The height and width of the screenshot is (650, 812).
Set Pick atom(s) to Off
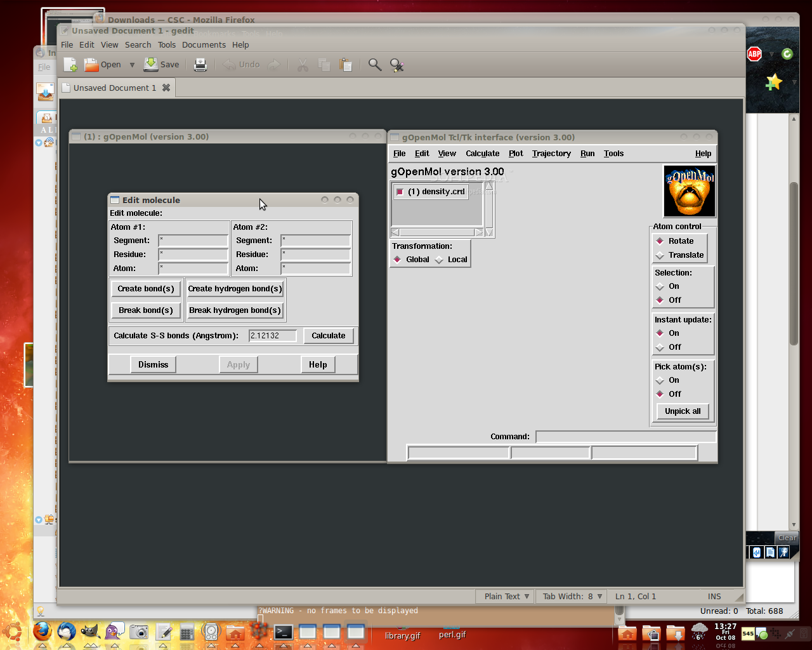tap(669, 394)
